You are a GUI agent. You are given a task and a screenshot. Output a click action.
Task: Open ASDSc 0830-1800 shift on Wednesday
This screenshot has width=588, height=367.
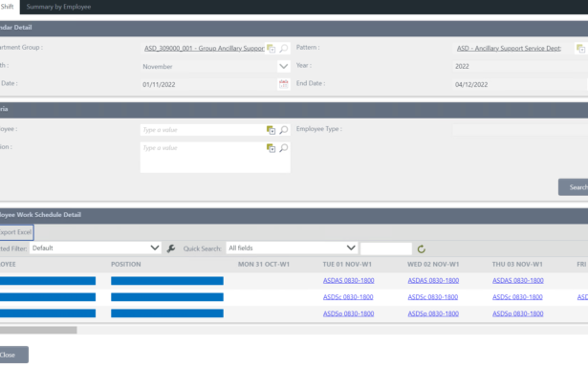pos(433,297)
